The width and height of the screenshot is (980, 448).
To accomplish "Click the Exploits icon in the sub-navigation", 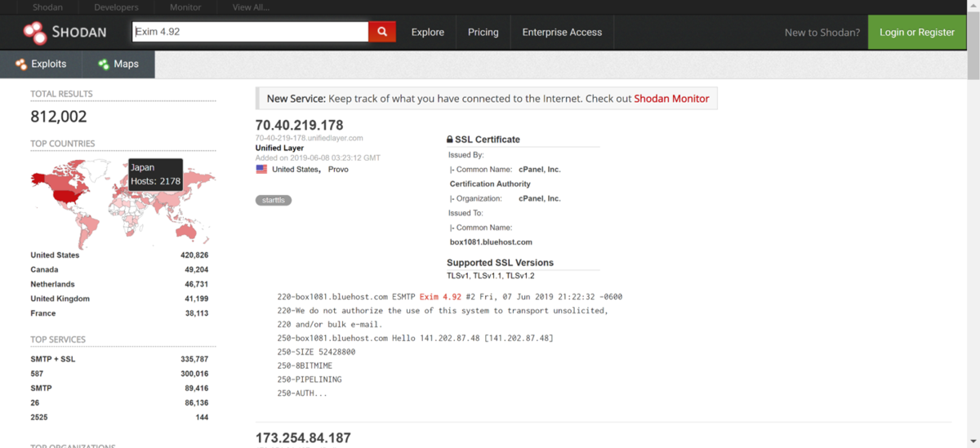I will 21,64.
